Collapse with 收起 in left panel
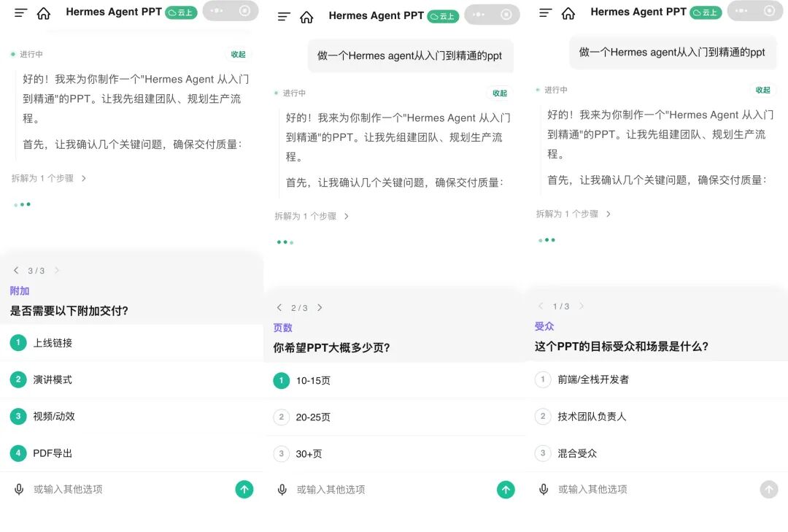The height and width of the screenshot is (532, 788). 238,54
